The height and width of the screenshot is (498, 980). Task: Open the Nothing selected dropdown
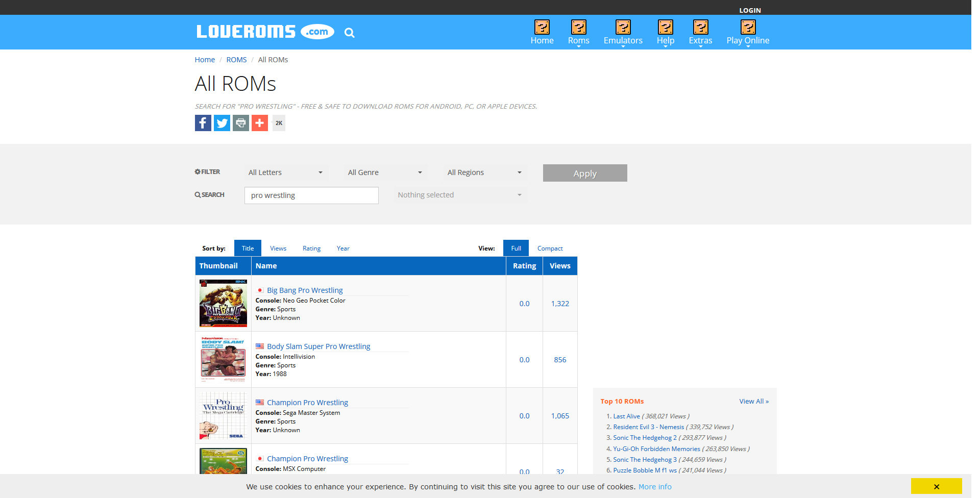click(460, 195)
